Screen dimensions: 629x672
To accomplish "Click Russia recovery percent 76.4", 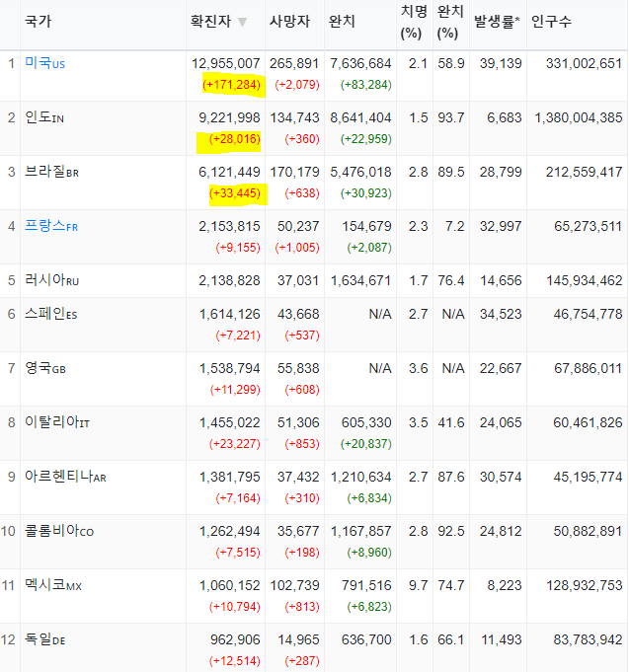I will pos(451,280).
